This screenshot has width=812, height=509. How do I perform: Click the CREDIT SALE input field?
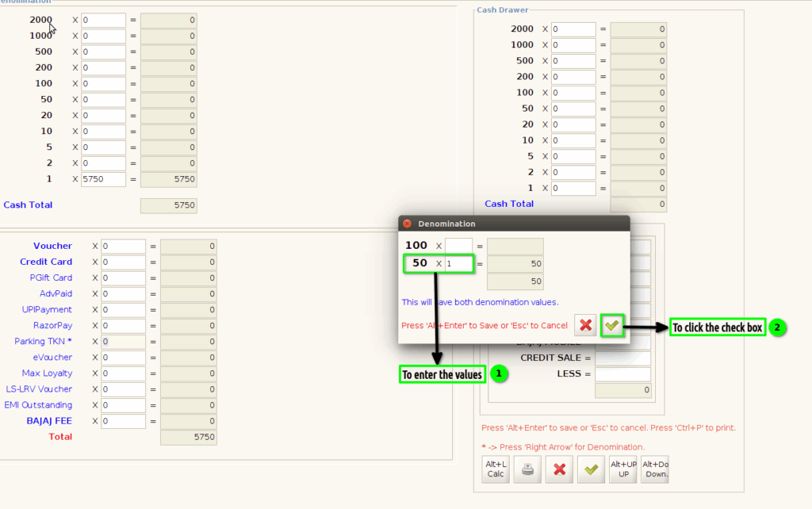coord(622,358)
